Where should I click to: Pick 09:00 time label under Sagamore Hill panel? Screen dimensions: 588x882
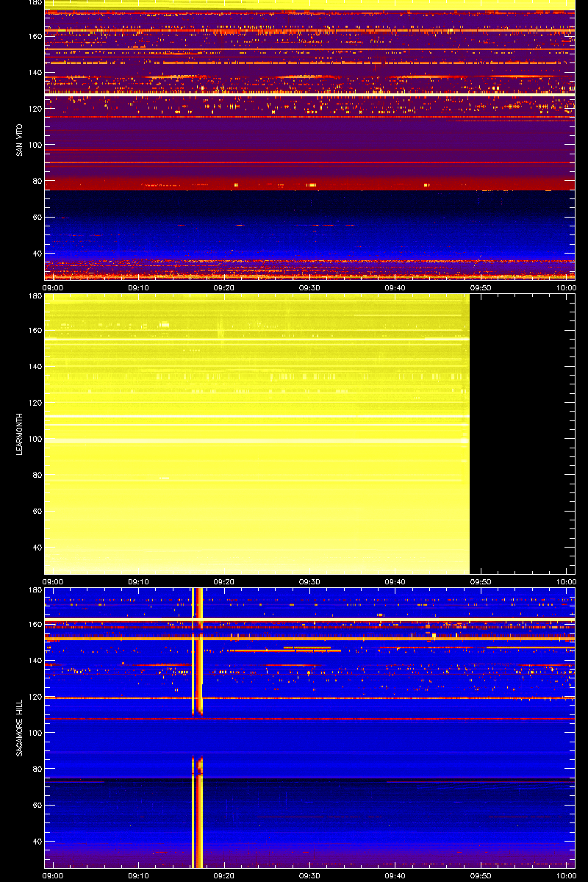pyautogui.click(x=53, y=876)
